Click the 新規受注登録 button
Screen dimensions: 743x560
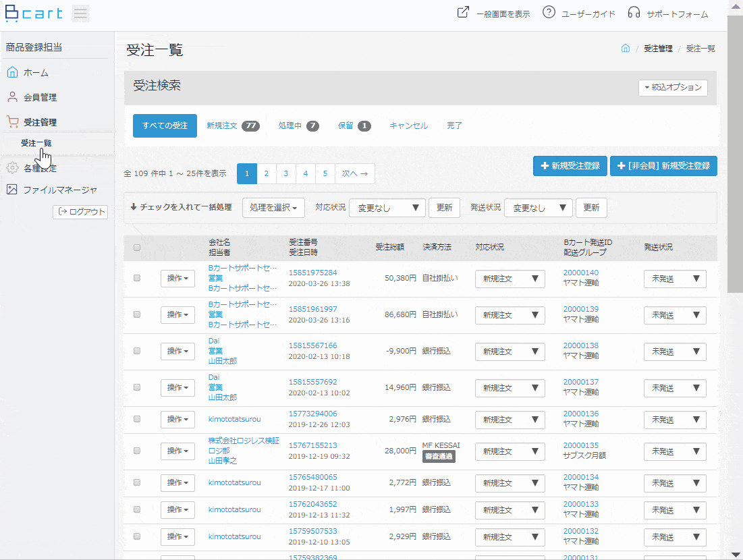tap(570, 166)
